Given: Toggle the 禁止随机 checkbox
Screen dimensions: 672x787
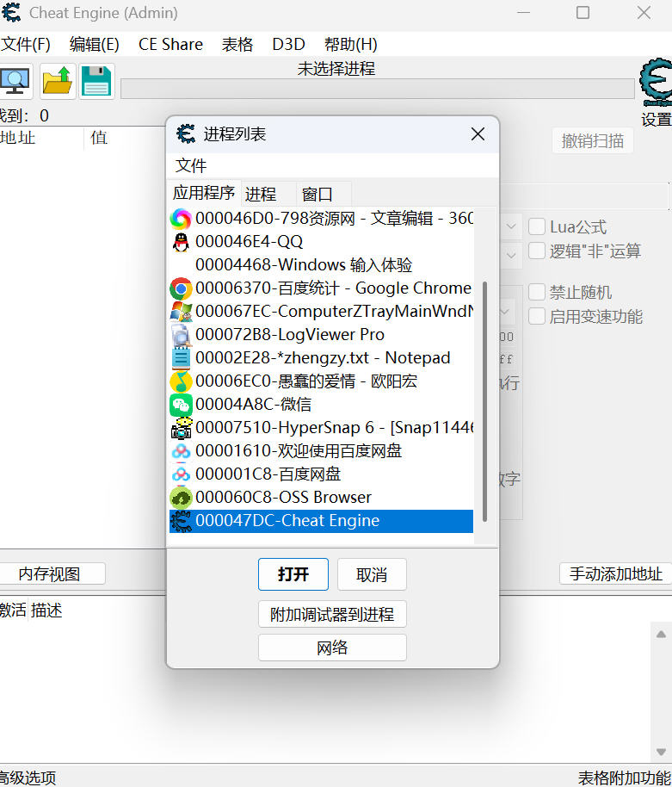Looking at the screenshot, I should click(537, 292).
